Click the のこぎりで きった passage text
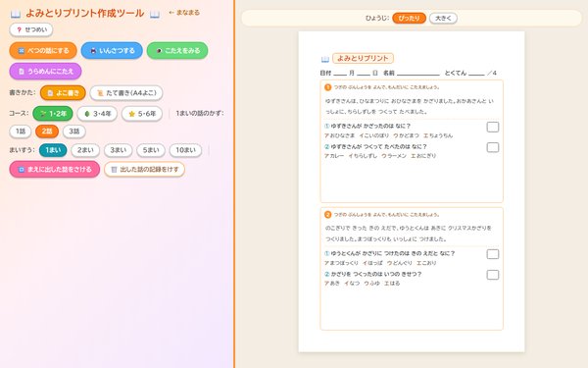Screen dimensions: 588x368 point(409,234)
